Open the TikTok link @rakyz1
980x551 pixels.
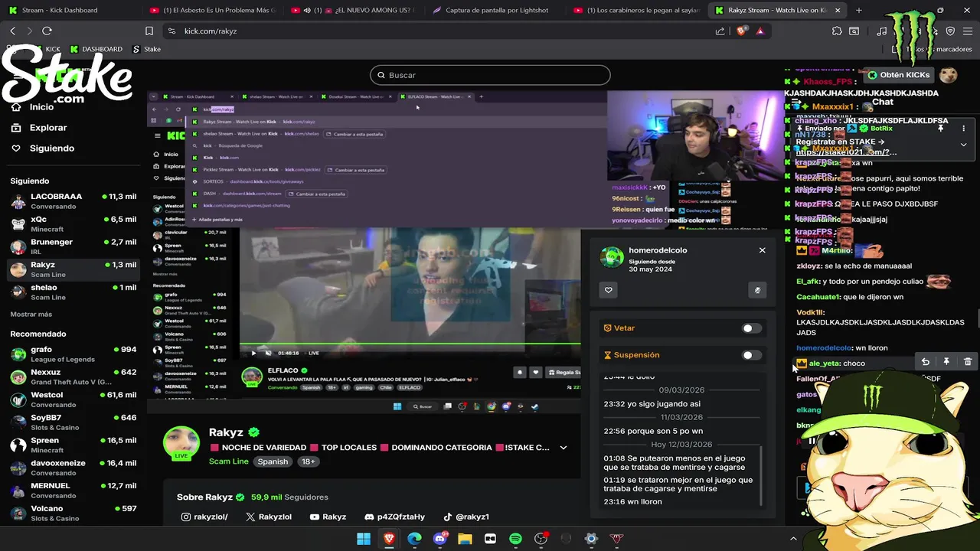[466, 517]
